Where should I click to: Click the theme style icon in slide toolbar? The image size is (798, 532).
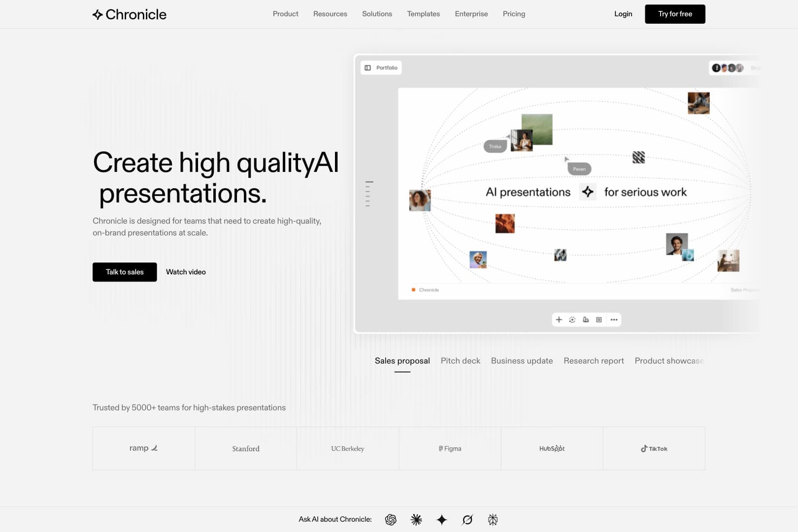tap(586, 320)
